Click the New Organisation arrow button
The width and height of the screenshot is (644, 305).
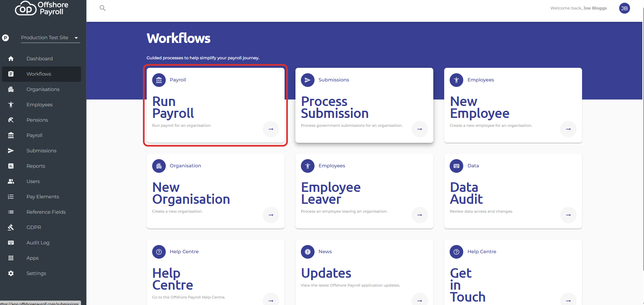[x=271, y=215]
